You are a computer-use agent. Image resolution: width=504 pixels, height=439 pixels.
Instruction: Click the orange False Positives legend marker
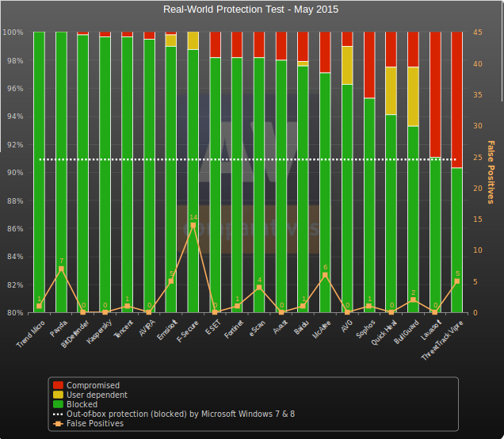[x=58, y=424]
